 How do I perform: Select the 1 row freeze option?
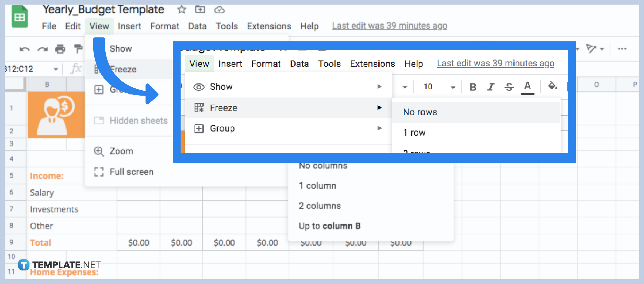click(414, 132)
